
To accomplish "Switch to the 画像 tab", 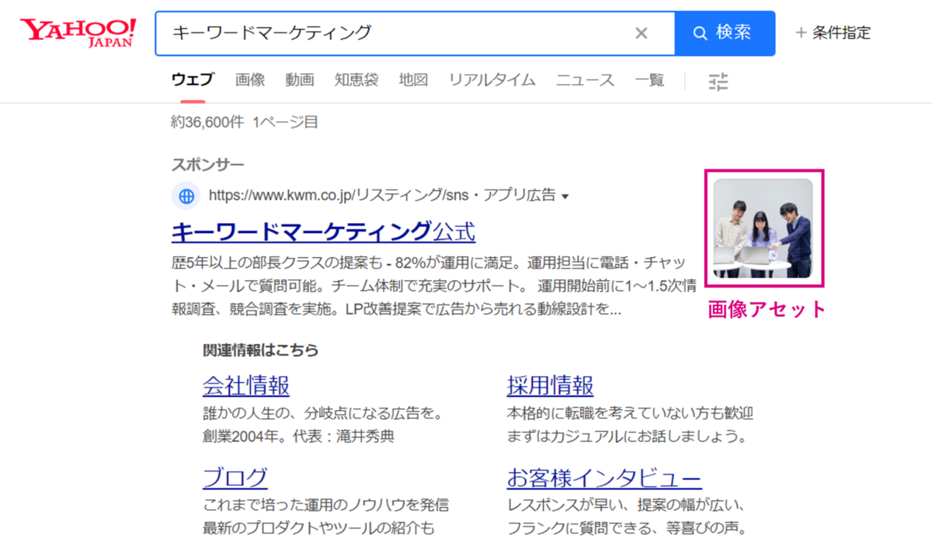I will tap(250, 79).
